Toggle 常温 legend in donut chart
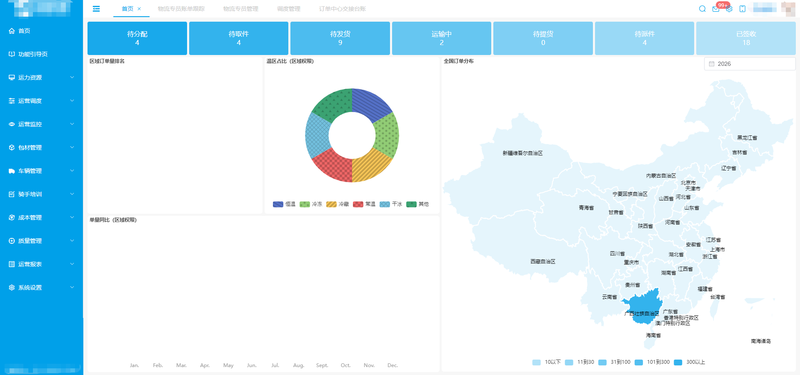800x375 pixels. [364, 204]
